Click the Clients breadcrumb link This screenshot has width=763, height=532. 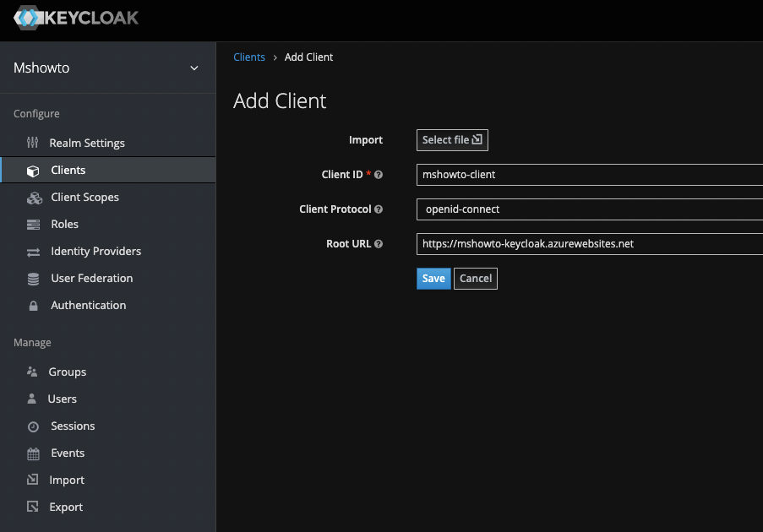(249, 57)
